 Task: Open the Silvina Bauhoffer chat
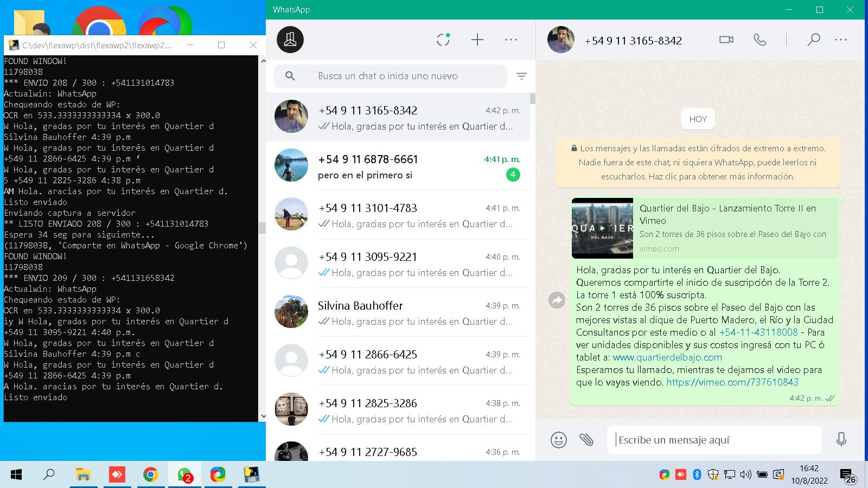(398, 312)
